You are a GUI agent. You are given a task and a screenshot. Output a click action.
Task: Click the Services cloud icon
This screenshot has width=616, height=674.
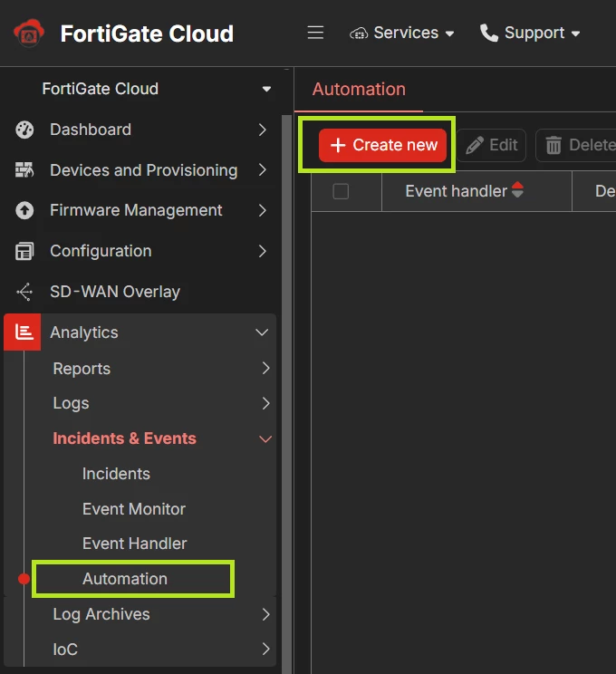[359, 34]
